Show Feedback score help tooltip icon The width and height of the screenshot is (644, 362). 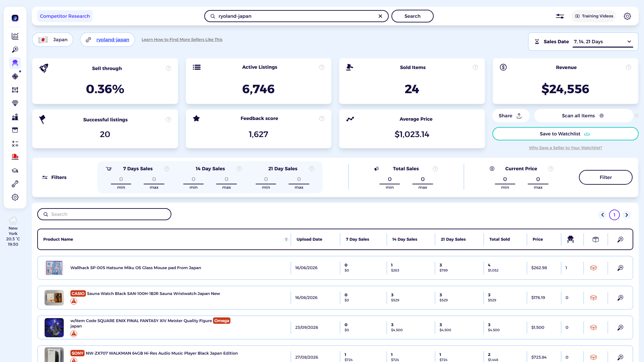click(322, 119)
